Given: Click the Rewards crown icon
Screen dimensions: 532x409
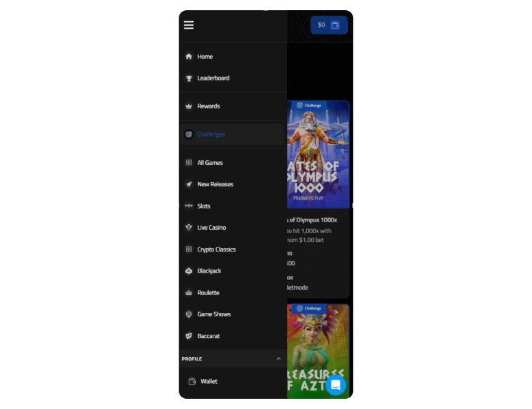Looking at the screenshot, I should [x=189, y=106].
